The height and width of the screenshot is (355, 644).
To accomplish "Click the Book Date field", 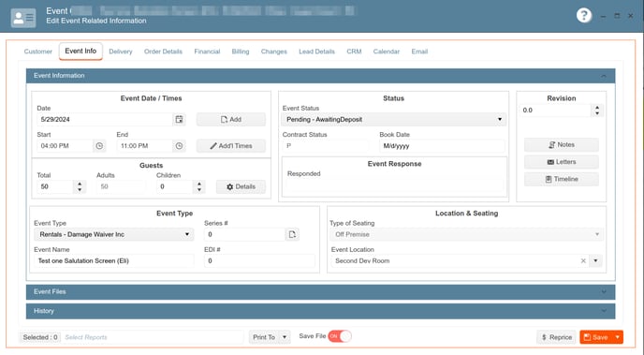I will (x=442, y=146).
